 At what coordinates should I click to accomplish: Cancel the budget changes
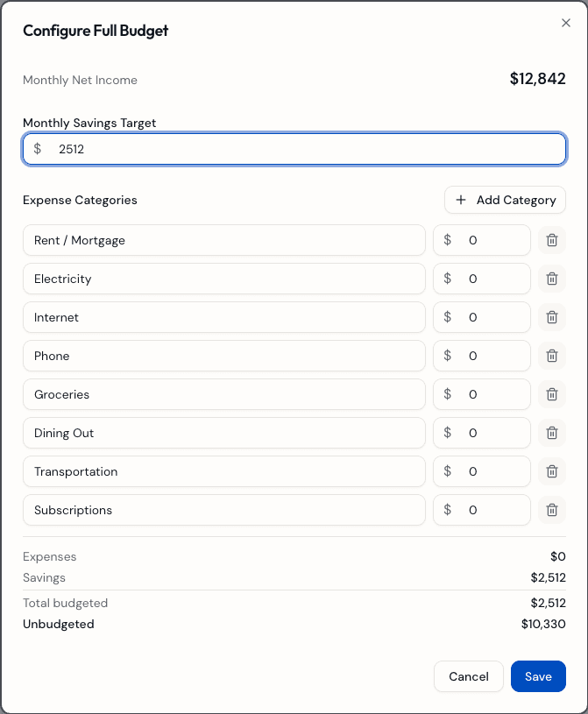click(468, 676)
